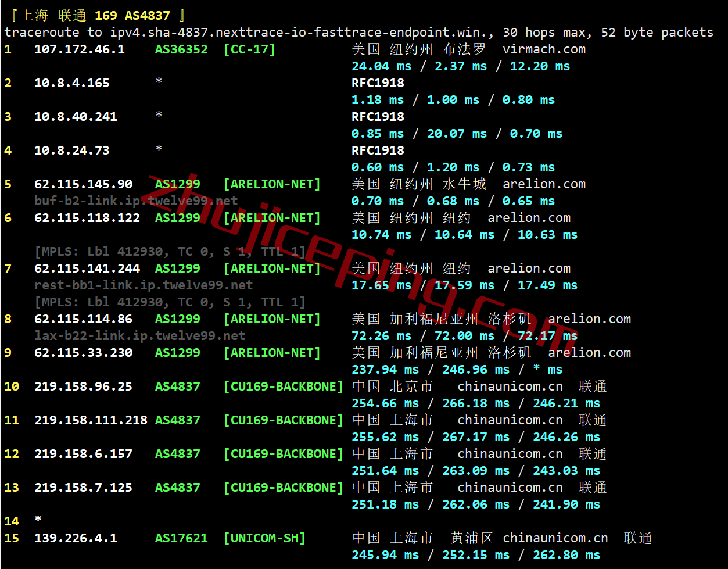
Task: Select IP 219.158.96.25
Action: pos(83,387)
